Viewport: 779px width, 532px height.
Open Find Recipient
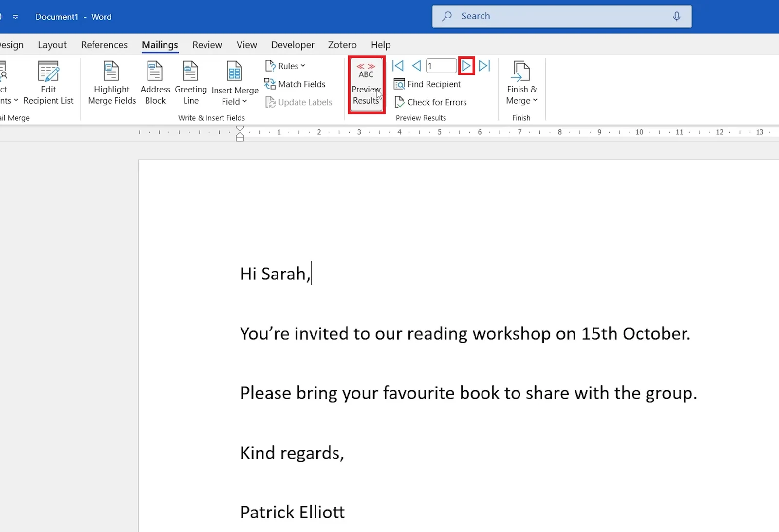(427, 84)
